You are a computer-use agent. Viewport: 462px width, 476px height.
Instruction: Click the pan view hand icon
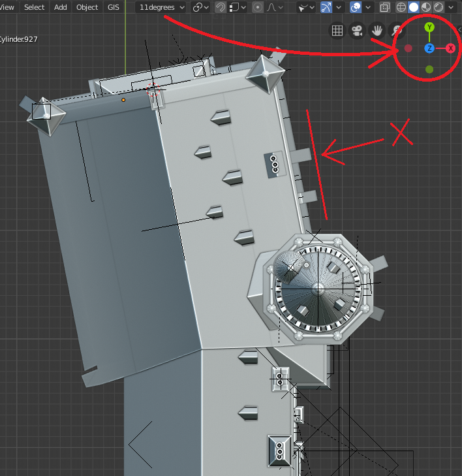click(377, 30)
